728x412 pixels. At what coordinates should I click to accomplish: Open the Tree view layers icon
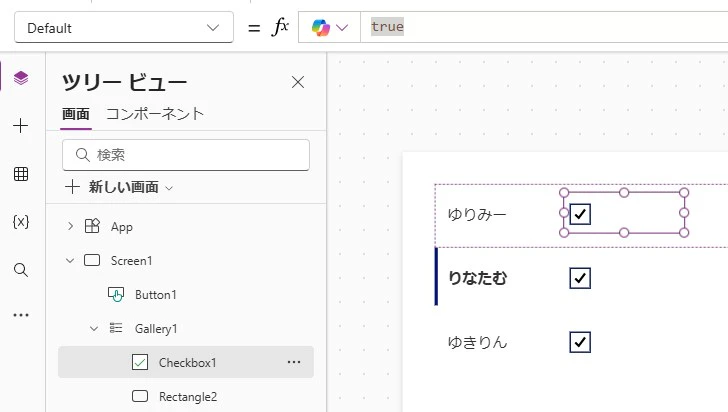21,78
